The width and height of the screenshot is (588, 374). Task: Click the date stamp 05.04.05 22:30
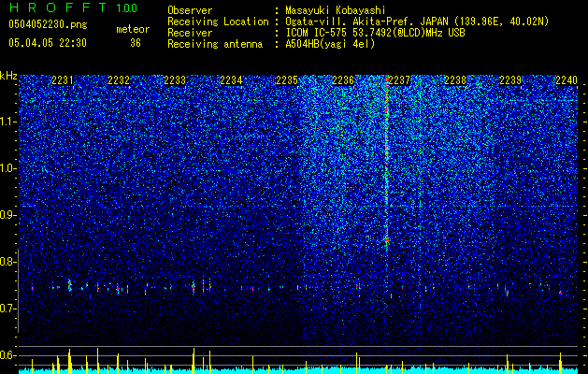[x=48, y=43]
